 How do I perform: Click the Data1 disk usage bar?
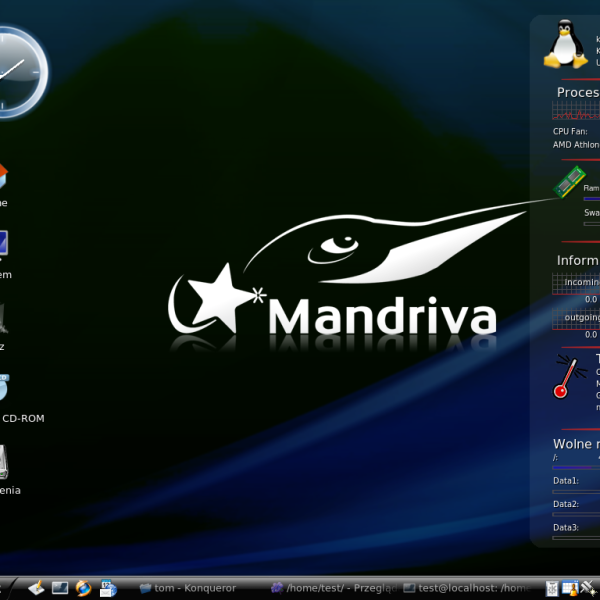tap(575, 491)
